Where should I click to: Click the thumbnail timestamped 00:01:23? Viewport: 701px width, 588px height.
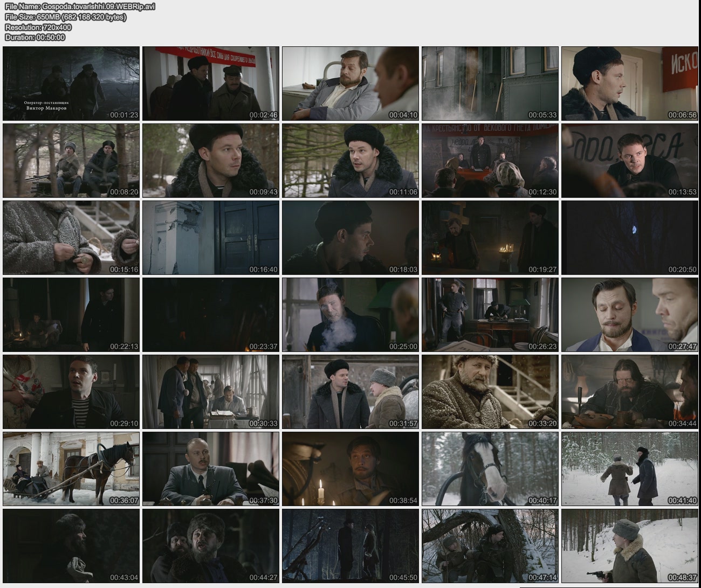coord(71,84)
